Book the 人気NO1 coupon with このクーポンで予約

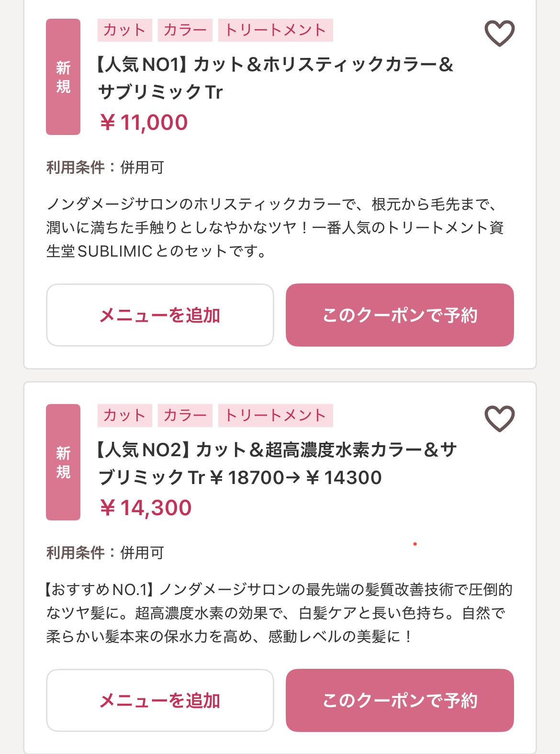(x=400, y=315)
